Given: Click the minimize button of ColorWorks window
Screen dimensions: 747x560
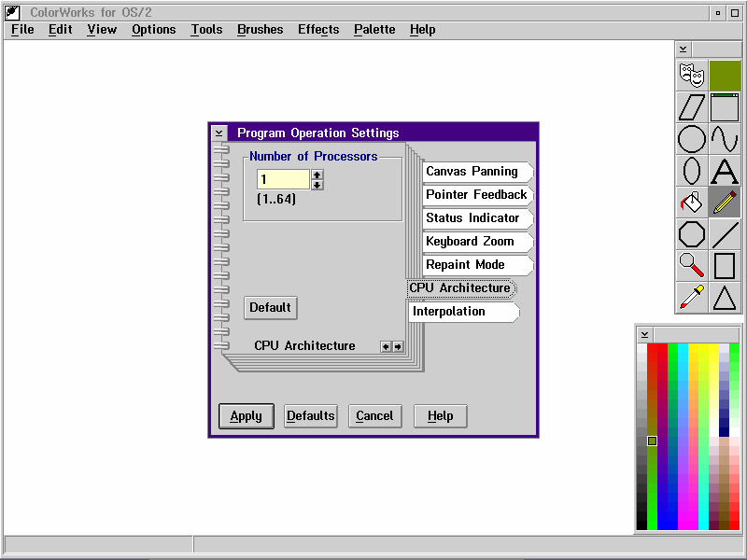Looking at the screenshot, I should pos(718,13).
